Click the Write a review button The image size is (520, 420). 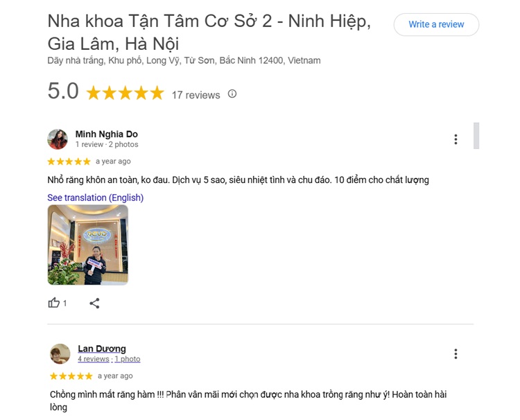(436, 24)
